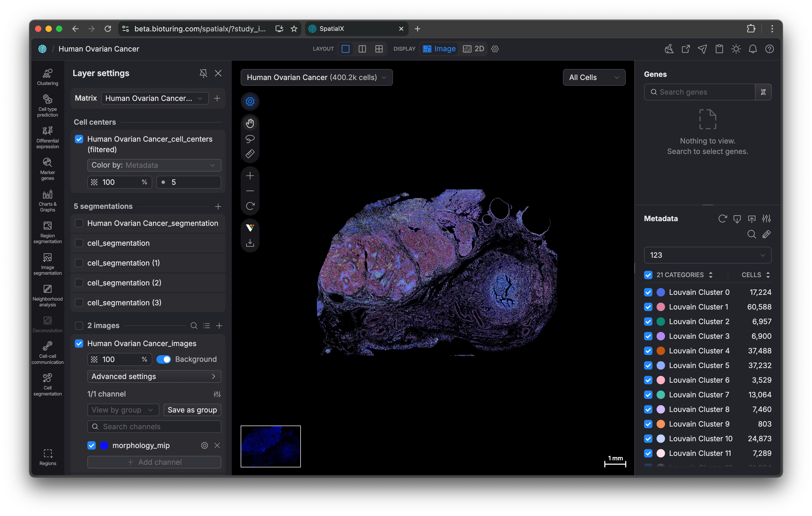The image size is (812, 516).
Task: Click the blue morphology_mip color swatch
Action: click(x=104, y=446)
